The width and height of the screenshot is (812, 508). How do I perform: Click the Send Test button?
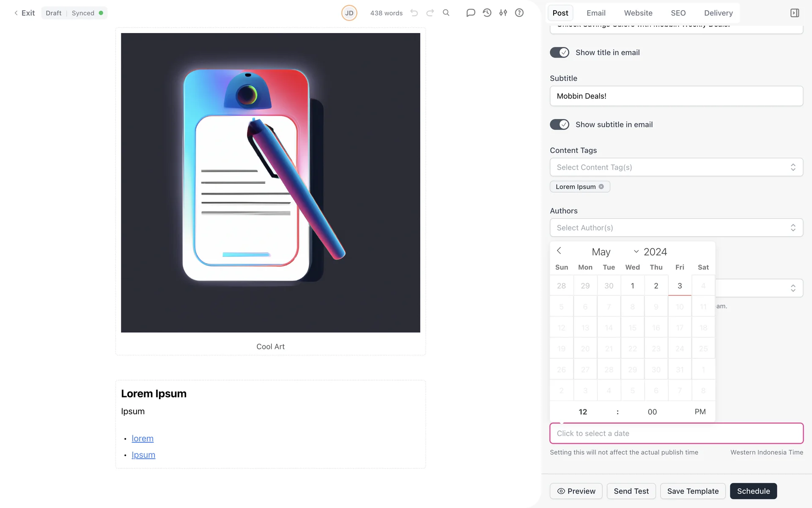click(631, 491)
